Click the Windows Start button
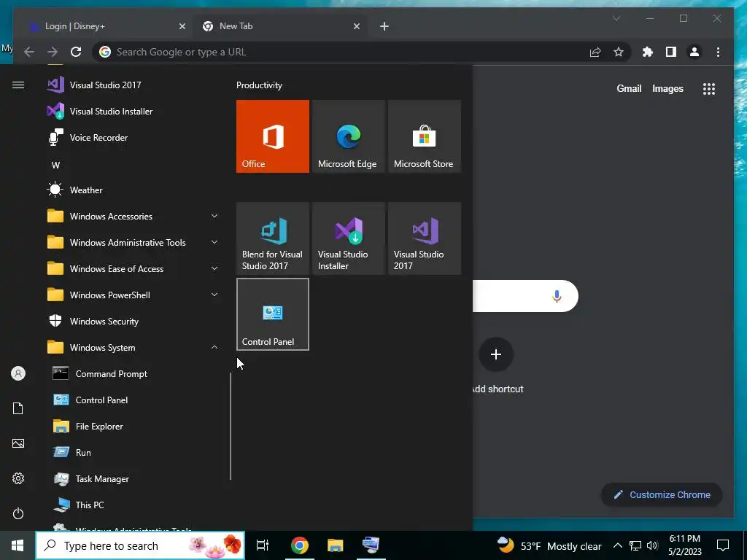The height and width of the screenshot is (560, 747). click(x=18, y=545)
